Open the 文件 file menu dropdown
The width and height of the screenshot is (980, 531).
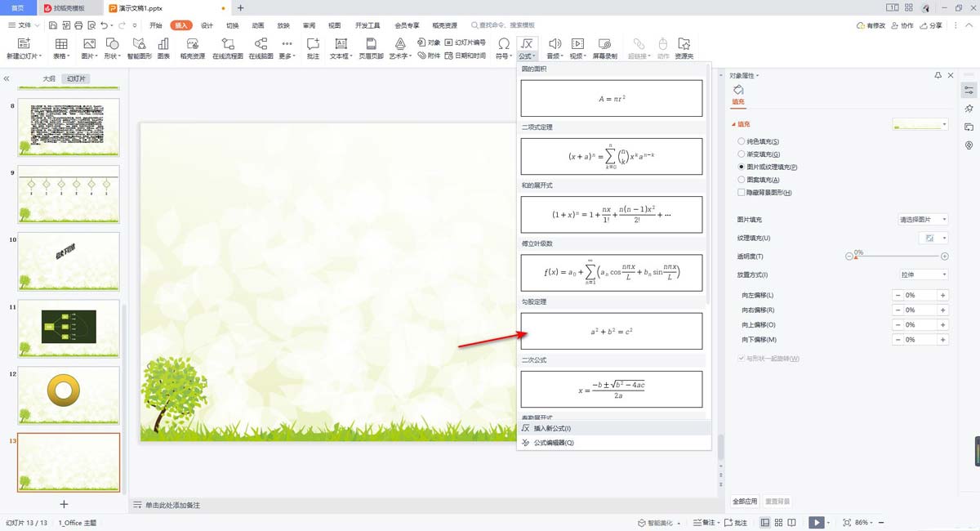[x=25, y=25]
